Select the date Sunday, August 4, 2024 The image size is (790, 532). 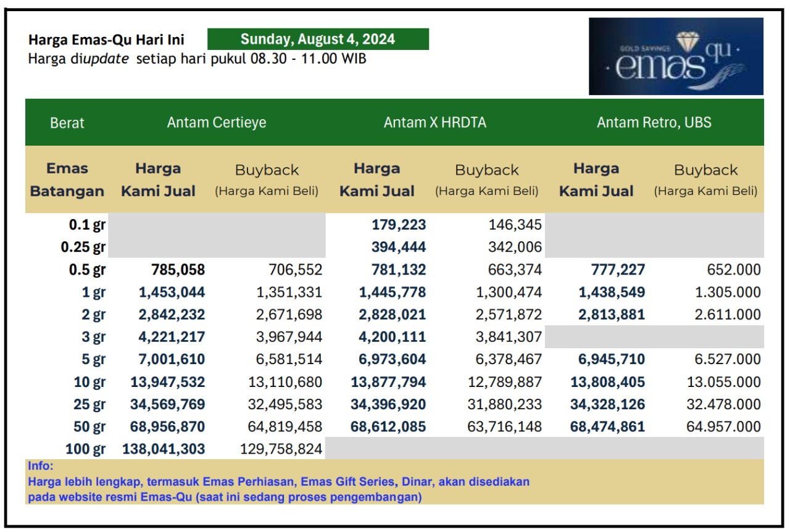[318, 39]
